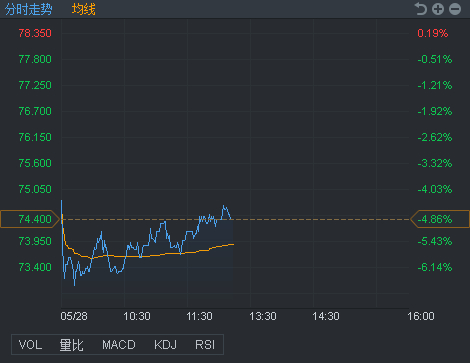
Task: Click the undo/reset chart arrow icon
Action: [421, 9]
